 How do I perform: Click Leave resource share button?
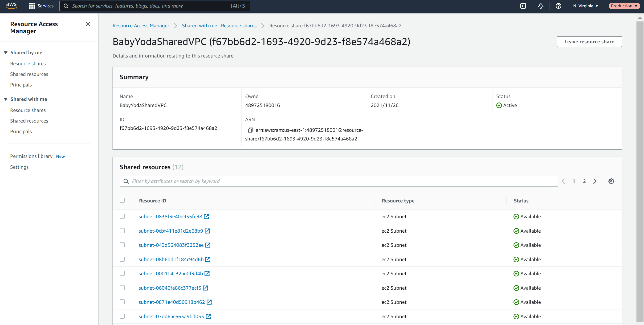point(589,41)
